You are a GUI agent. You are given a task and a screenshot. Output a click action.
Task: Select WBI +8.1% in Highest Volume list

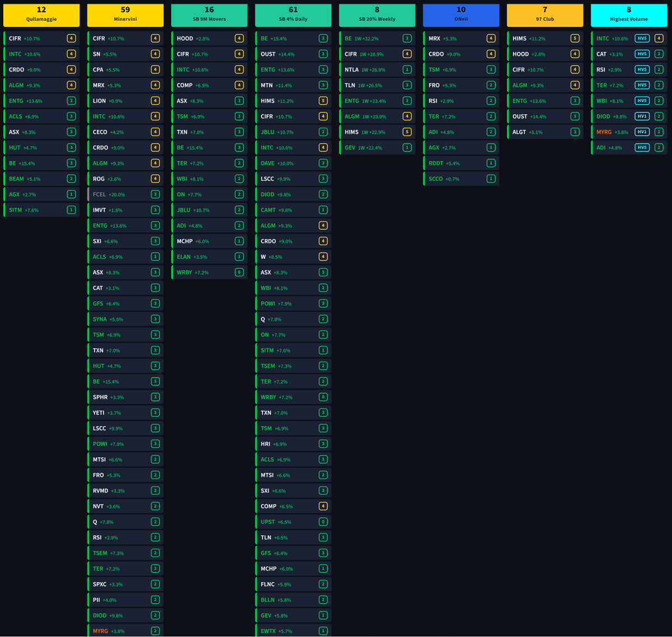tap(629, 101)
